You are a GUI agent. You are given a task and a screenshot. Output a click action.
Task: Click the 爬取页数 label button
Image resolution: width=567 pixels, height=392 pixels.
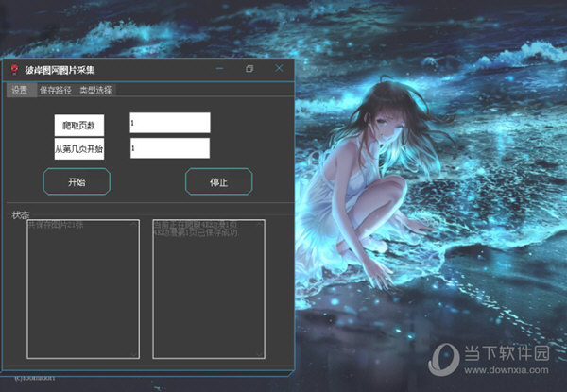coord(79,126)
